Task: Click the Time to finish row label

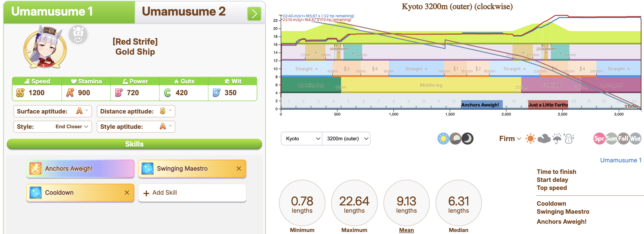Action: (x=556, y=172)
